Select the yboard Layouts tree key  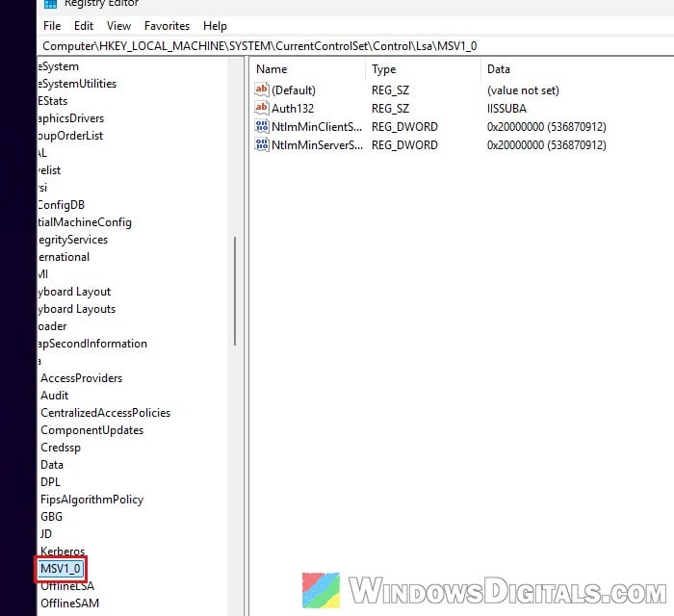[76, 309]
